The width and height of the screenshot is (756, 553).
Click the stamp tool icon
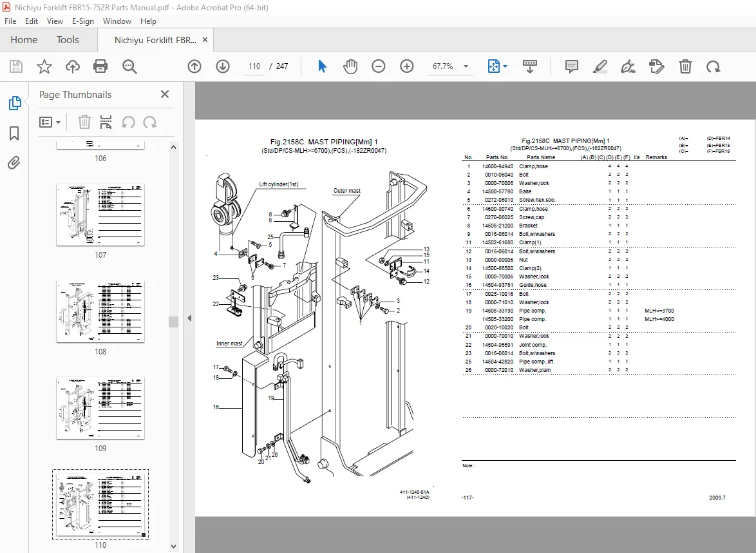click(656, 66)
